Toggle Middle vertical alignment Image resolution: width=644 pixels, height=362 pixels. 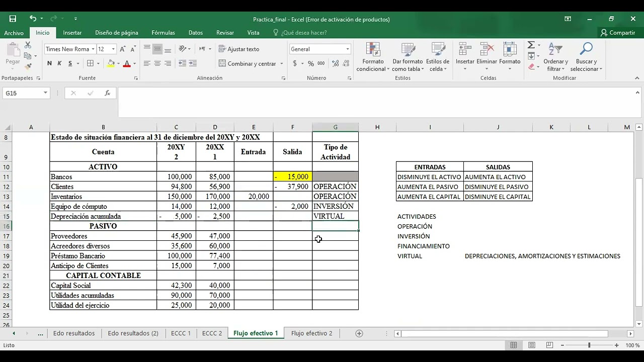(x=157, y=49)
